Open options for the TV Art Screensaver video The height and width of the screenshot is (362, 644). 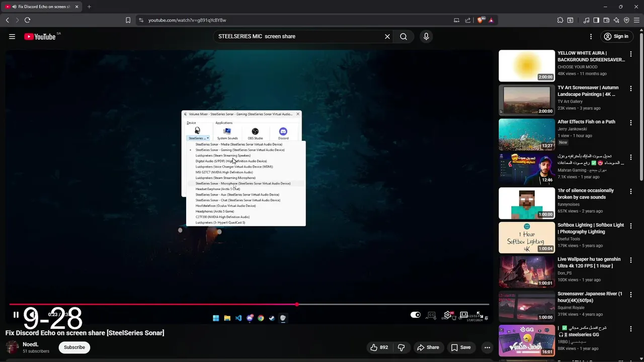(631, 88)
